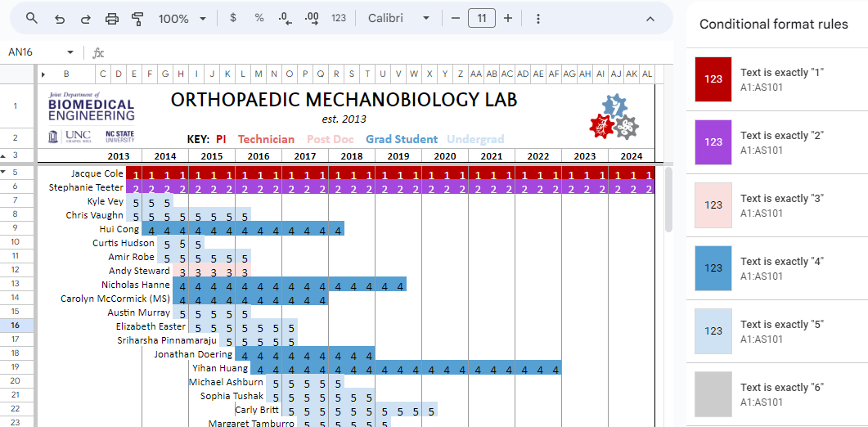Redo the last undone action
The width and height of the screenshot is (868, 427).
click(85, 18)
